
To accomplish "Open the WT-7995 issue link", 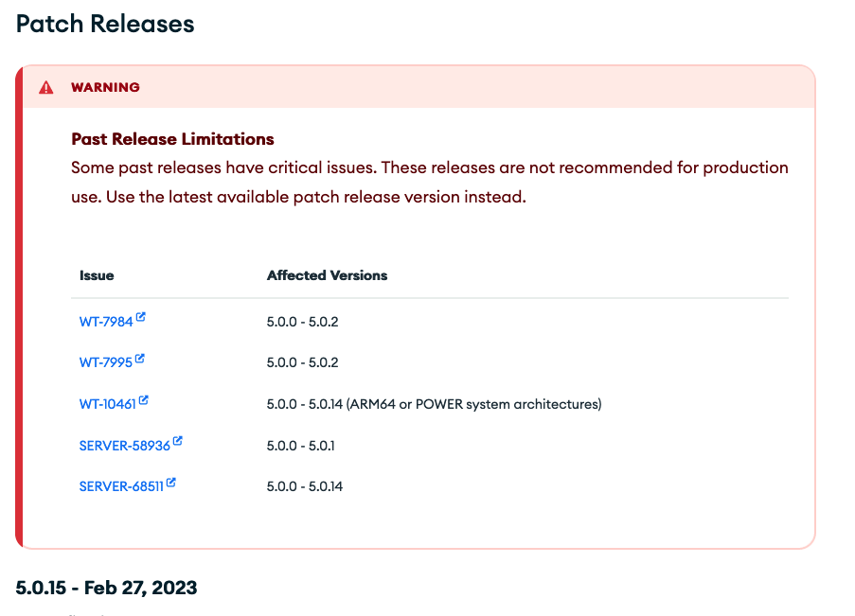I will click(x=106, y=361).
